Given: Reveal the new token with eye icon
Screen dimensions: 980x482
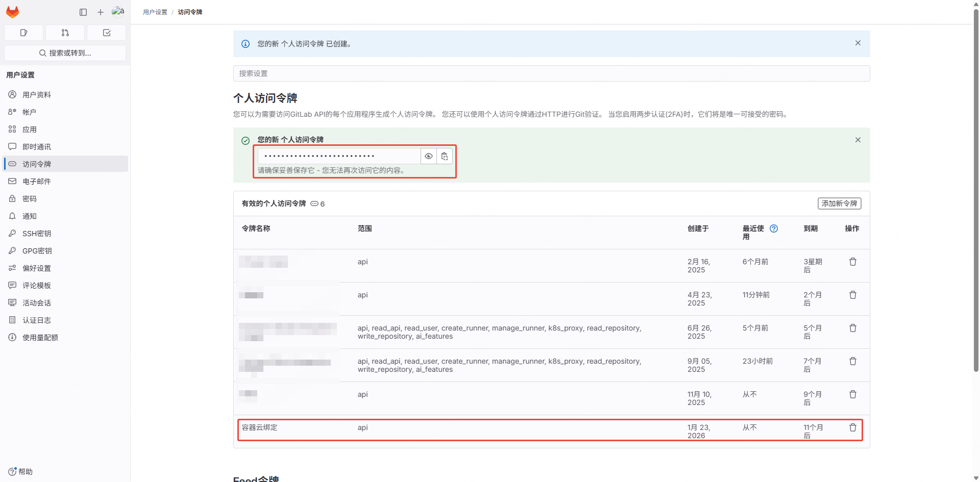Looking at the screenshot, I should [x=429, y=156].
